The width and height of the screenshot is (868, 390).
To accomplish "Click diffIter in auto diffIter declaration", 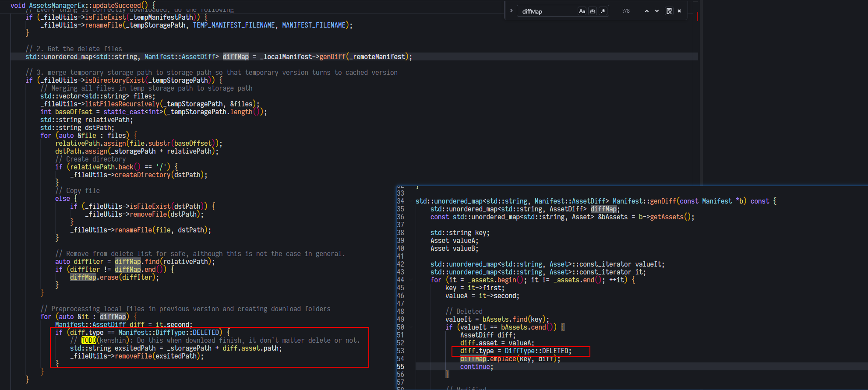I will pos(88,262).
